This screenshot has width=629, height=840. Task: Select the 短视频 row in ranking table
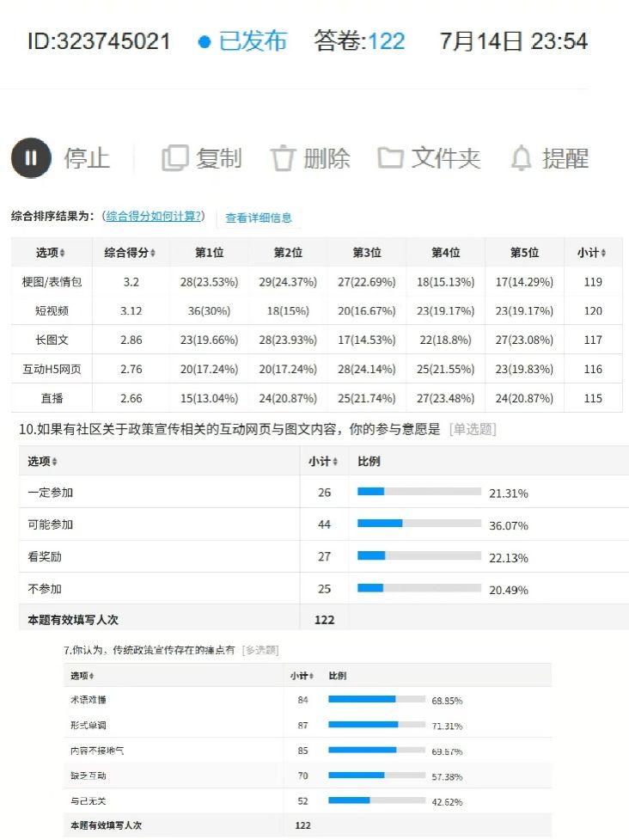tap(52, 310)
